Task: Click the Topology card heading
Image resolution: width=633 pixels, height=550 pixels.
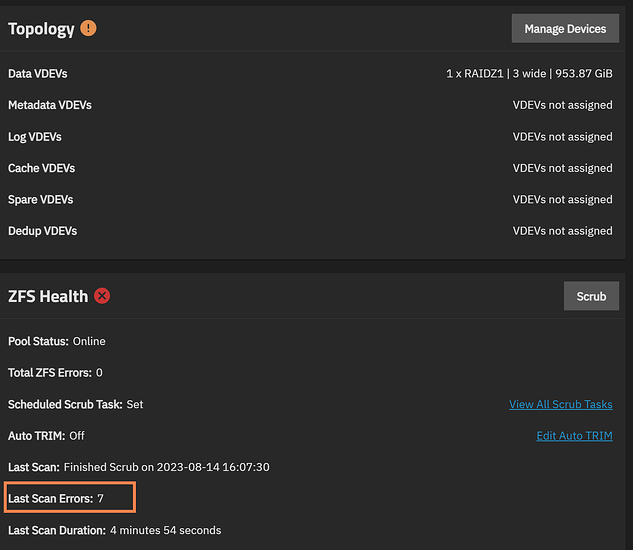Action: tap(41, 29)
